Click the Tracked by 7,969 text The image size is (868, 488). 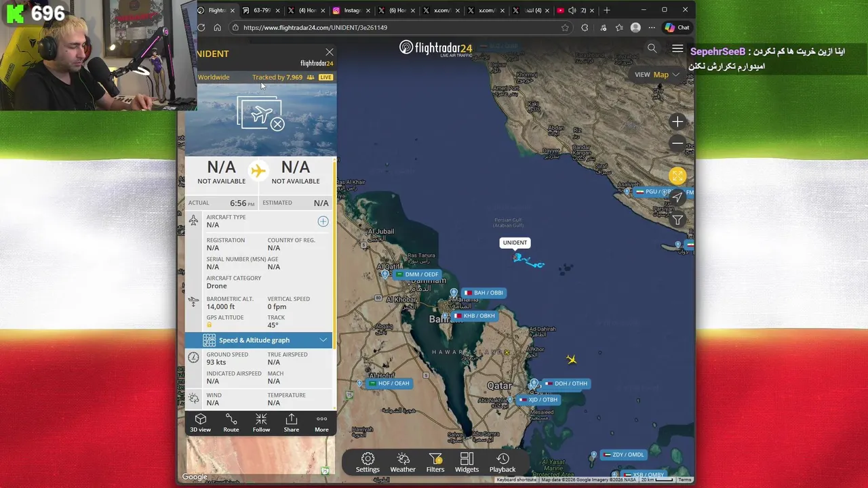coord(277,77)
